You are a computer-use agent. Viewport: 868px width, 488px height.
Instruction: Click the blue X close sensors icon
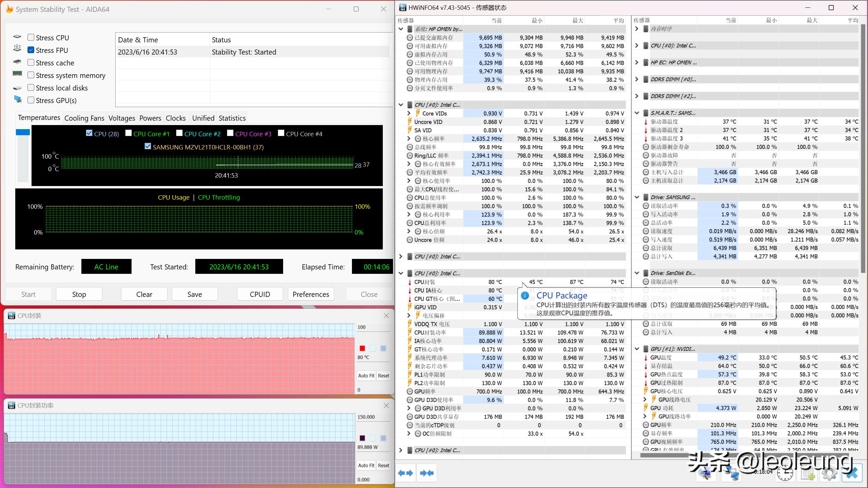coord(851,473)
